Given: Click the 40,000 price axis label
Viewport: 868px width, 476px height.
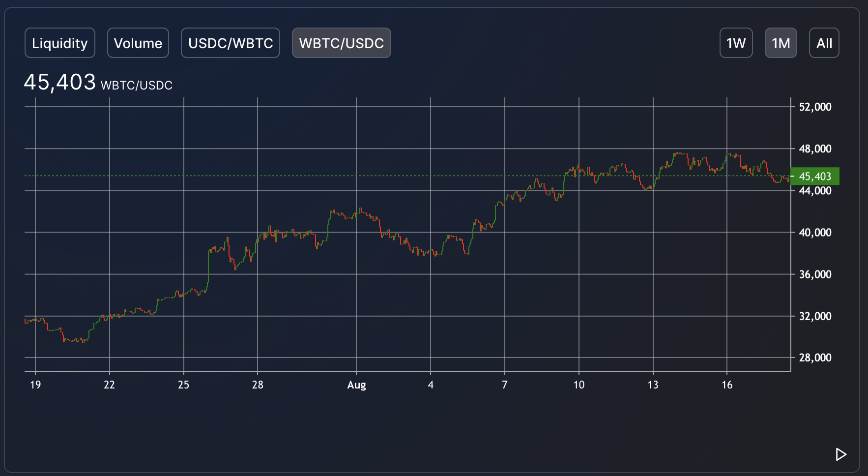Looking at the screenshot, I should click(815, 232).
